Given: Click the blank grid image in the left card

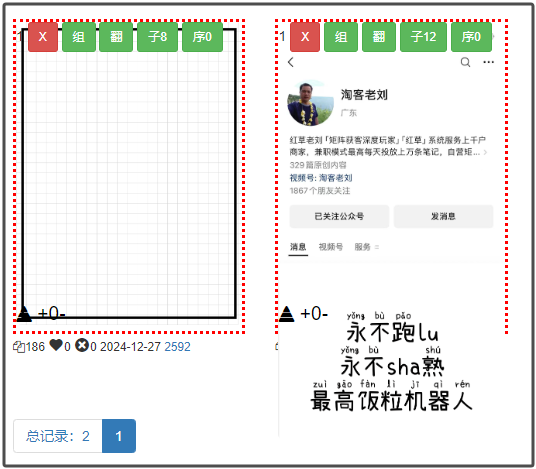Looking at the screenshot, I should [129, 174].
